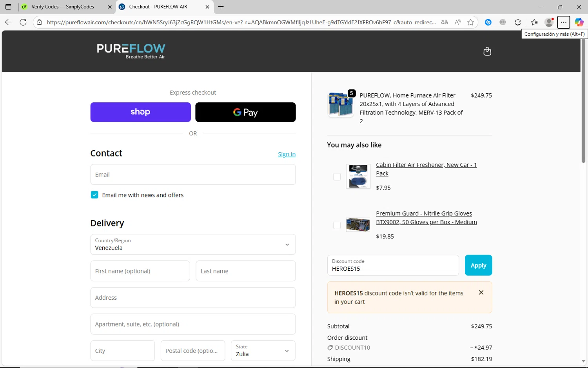Focus the Apartment, suite, etc. field

(x=193, y=324)
